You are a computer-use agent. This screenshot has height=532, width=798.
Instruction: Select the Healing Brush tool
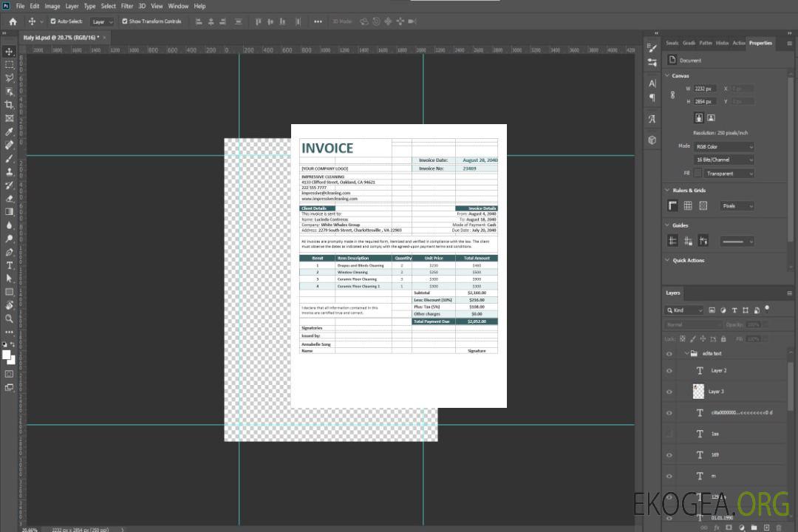click(x=9, y=145)
